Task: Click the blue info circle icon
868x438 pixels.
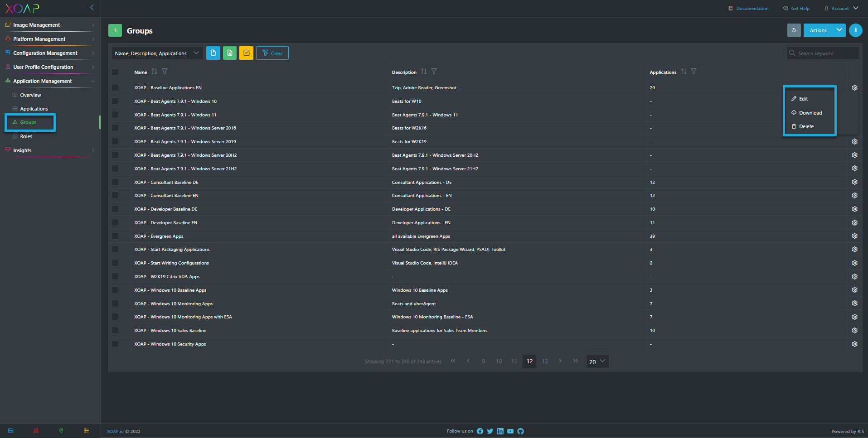Action: [855, 30]
